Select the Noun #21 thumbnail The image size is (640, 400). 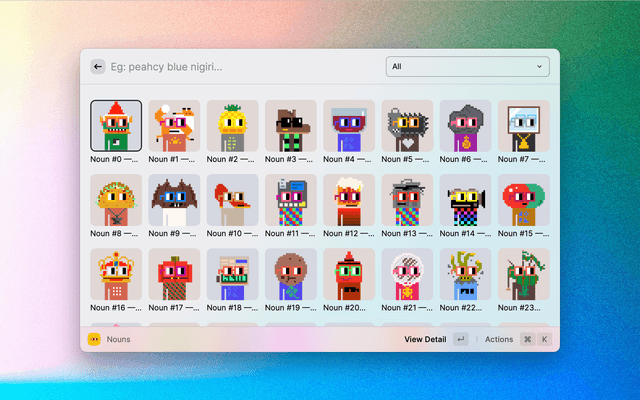pyautogui.click(x=407, y=274)
